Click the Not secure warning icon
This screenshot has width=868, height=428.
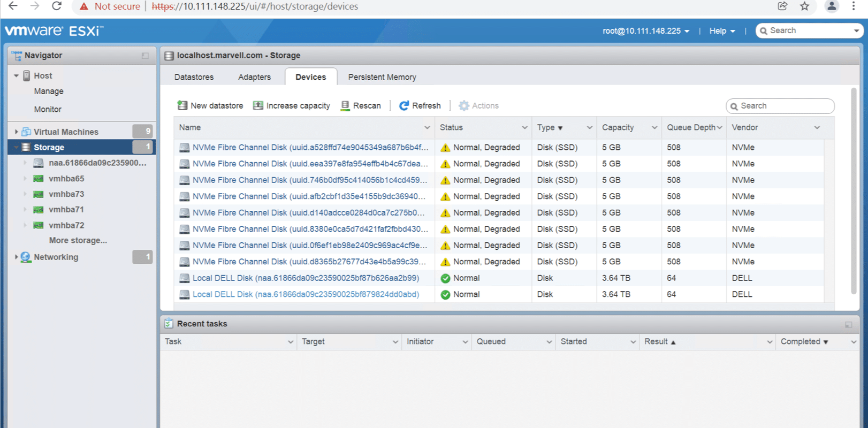click(83, 6)
